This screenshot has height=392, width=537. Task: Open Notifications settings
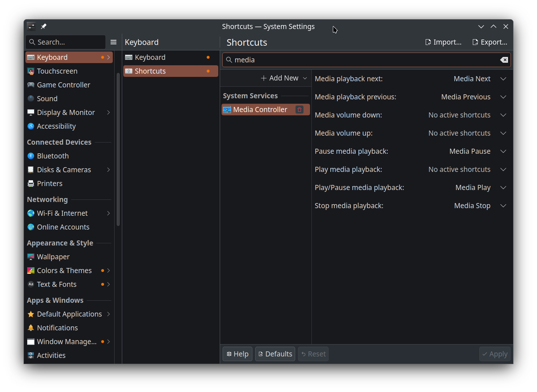tap(57, 328)
